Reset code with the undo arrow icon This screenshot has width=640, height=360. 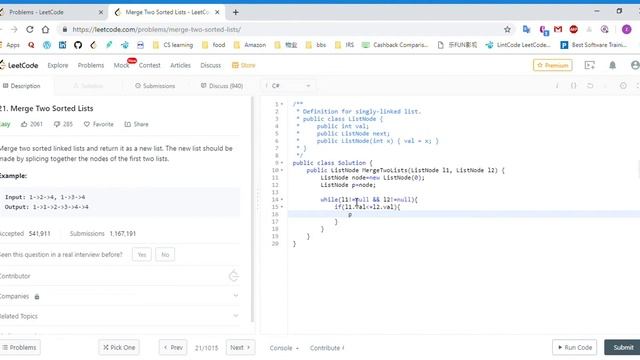(590, 86)
